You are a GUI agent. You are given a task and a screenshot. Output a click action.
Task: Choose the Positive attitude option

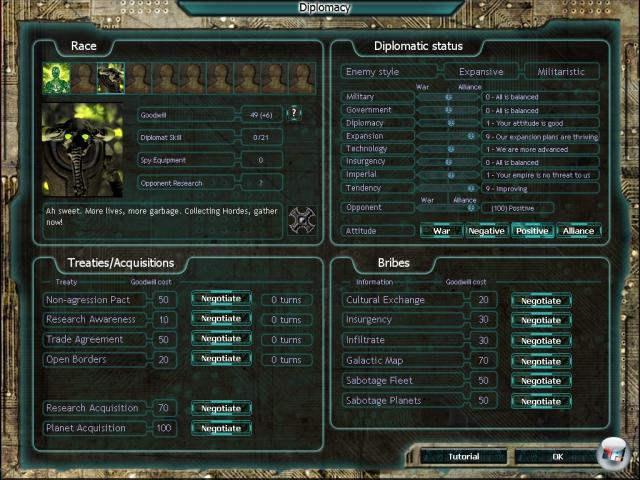[532, 231]
